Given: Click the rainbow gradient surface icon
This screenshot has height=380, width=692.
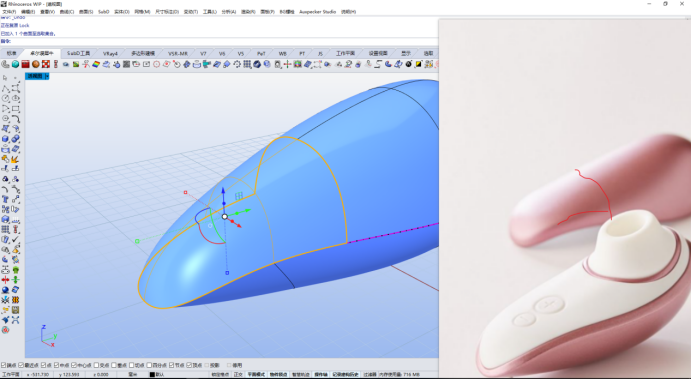Looking at the screenshot, I should 96,64.
